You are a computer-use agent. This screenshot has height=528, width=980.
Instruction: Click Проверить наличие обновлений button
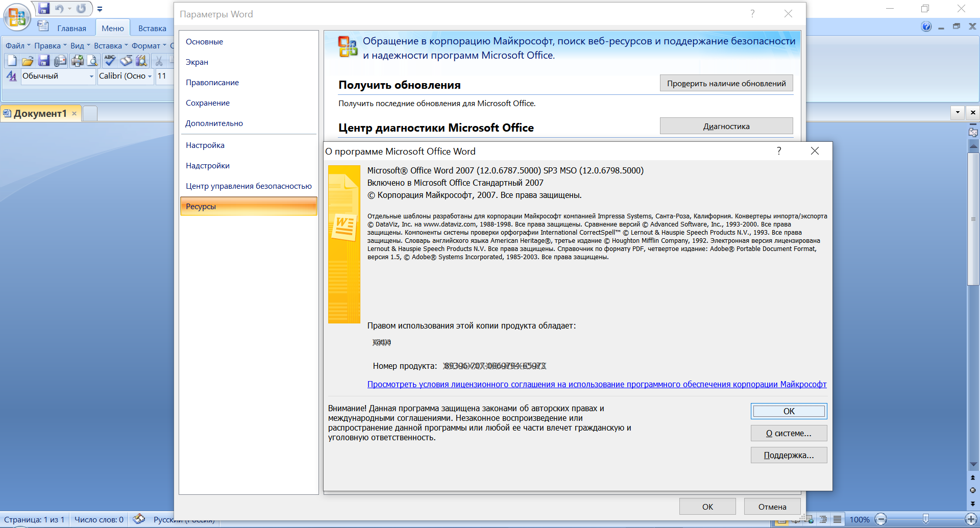coord(726,83)
